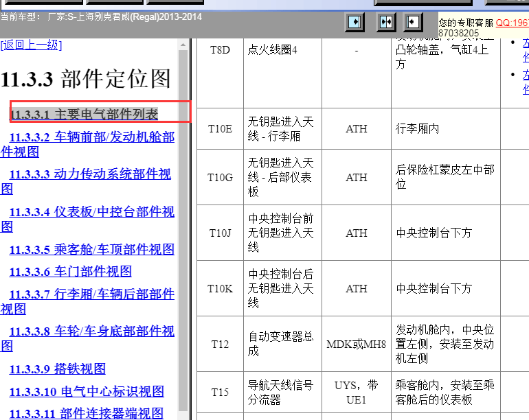
Task: Select the 无钥匙进入天线 - 行李厢 cell
Action: point(282,129)
